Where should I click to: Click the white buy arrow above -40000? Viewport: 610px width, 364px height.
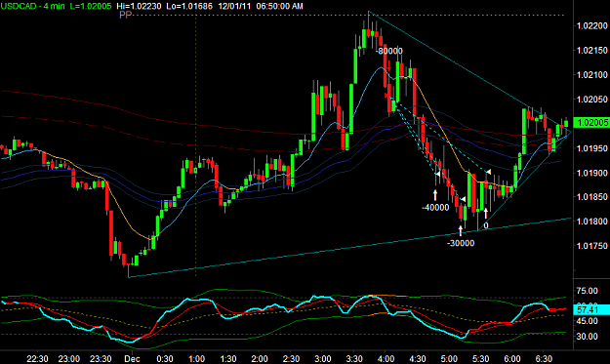[x=435, y=195]
